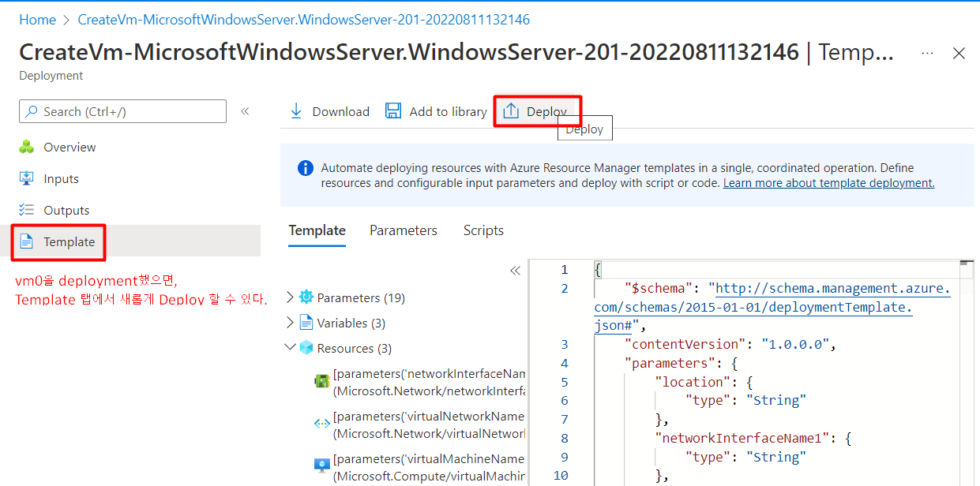Click the Add to library save icon

click(x=393, y=111)
